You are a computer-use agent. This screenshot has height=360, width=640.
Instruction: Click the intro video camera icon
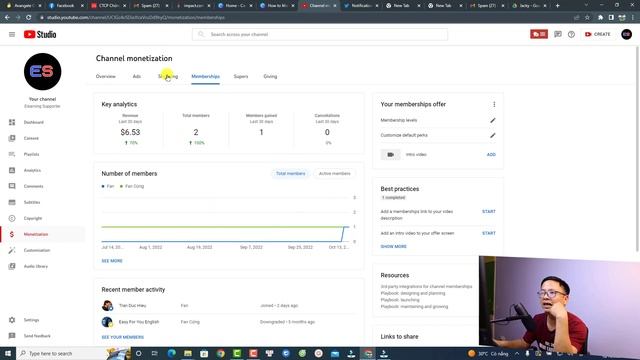[x=391, y=155]
